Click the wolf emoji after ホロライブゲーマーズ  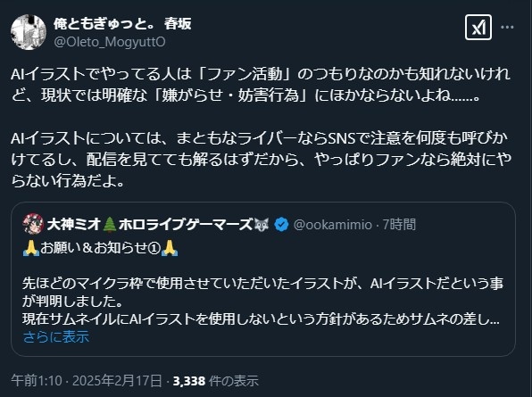pyautogui.click(x=262, y=224)
